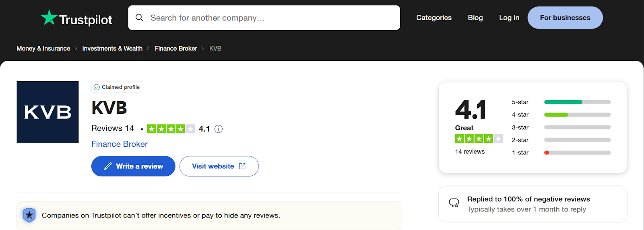Click the star rating next to Reviews 14
Screen dimensions: 644x230
click(x=171, y=129)
